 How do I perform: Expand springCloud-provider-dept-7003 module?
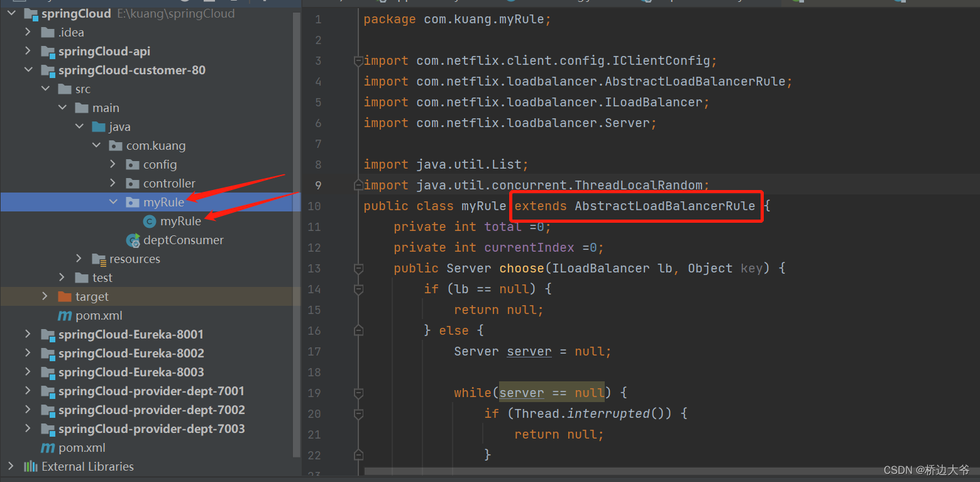click(x=28, y=429)
